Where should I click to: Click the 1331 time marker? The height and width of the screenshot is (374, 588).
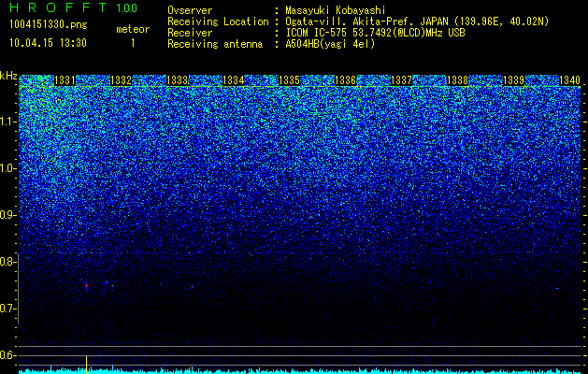(65, 80)
